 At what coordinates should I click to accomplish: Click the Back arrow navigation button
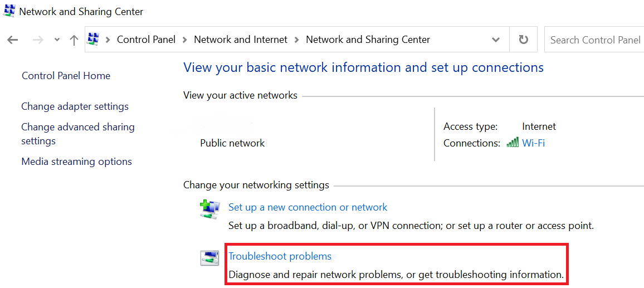(13, 40)
